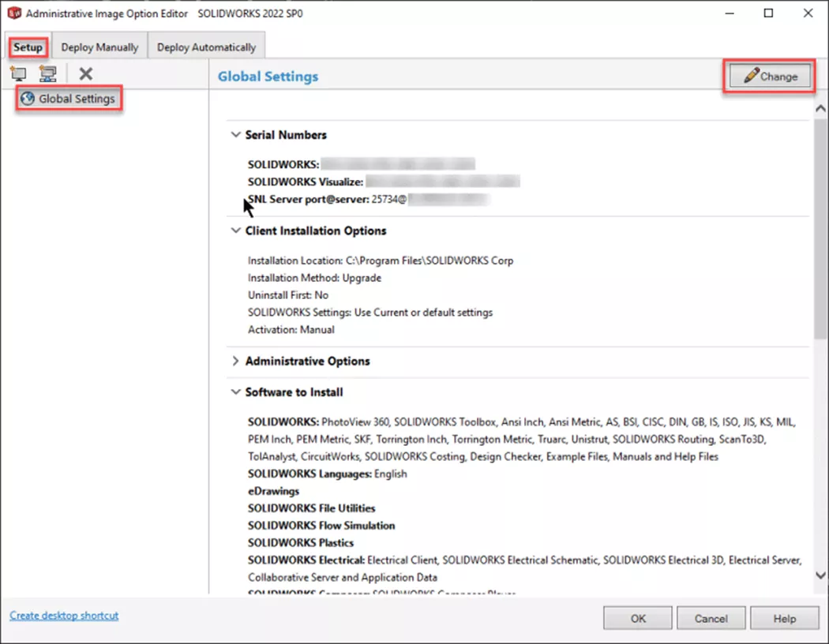Click the Installation Location line

[381, 260]
